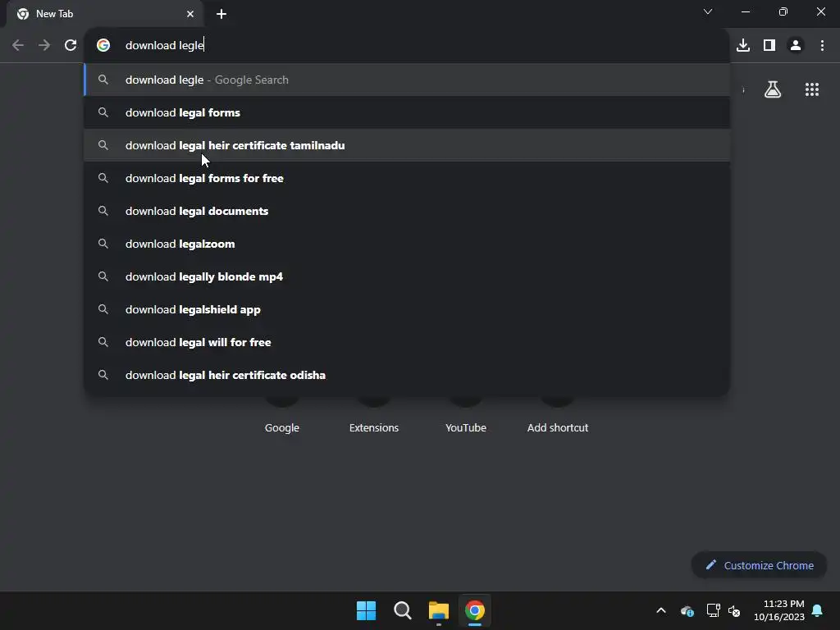Expand the tab search chevron
The height and width of the screenshot is (630, 840).
tap(708, 11)
